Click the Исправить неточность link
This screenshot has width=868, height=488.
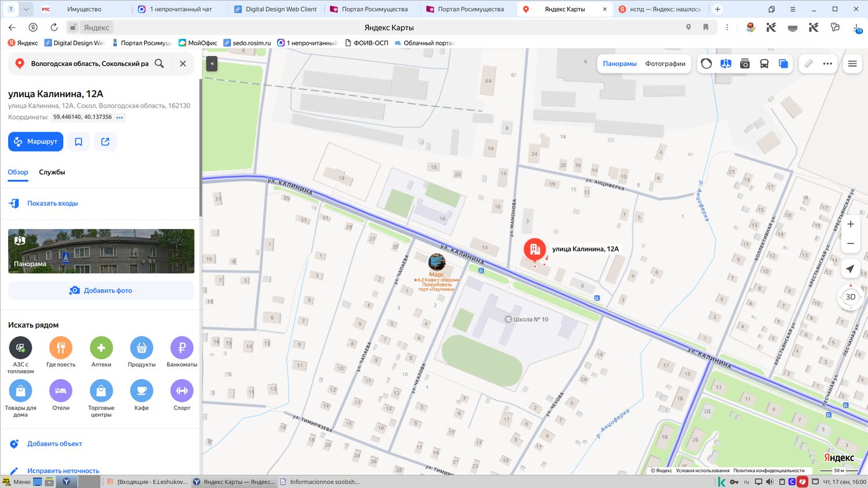click(x=63, y=471)
